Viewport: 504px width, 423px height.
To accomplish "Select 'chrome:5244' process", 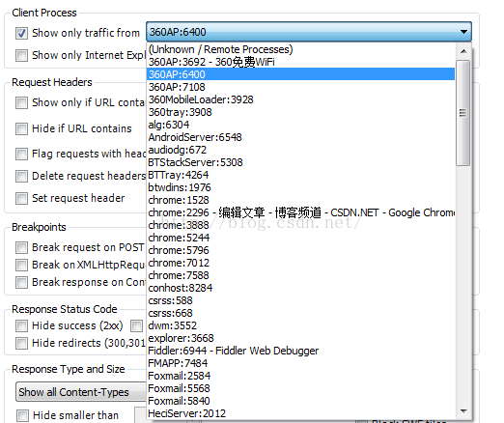I will [301, 238].
